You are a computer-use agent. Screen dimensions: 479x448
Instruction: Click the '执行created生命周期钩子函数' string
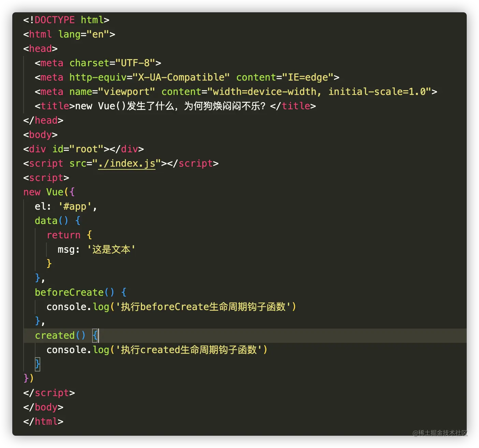click(188, 350)
